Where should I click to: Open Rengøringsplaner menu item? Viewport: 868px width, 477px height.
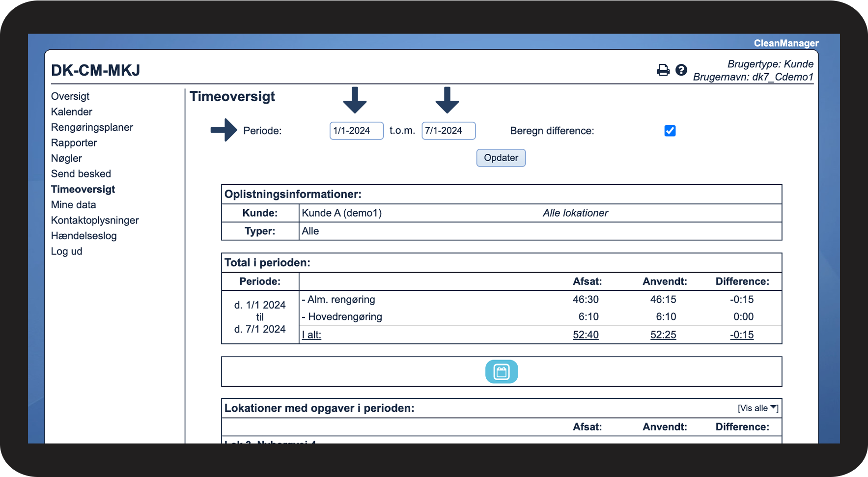[x=92, y=127]
